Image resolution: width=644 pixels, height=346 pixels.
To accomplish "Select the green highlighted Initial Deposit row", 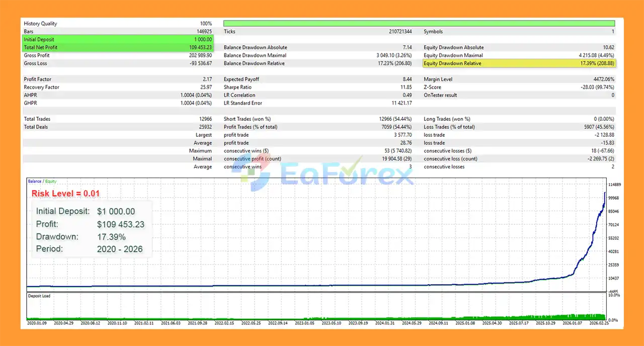I will click(x=118, y=39).
